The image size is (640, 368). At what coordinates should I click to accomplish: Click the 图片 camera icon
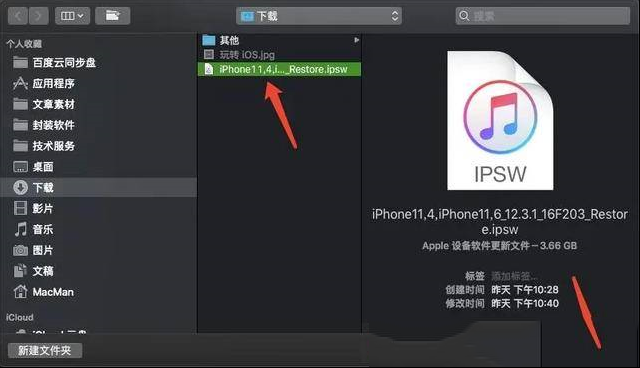(20, 250)
